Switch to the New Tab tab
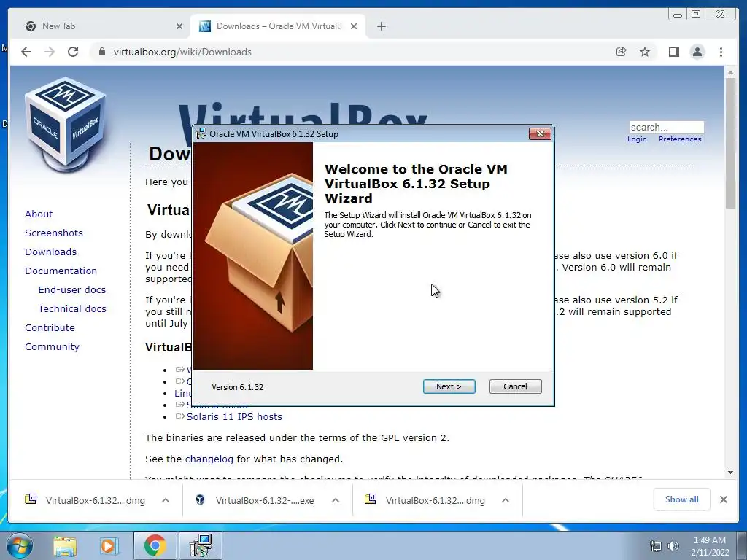This screenshot has height=560, width=747. coord(101,26)
